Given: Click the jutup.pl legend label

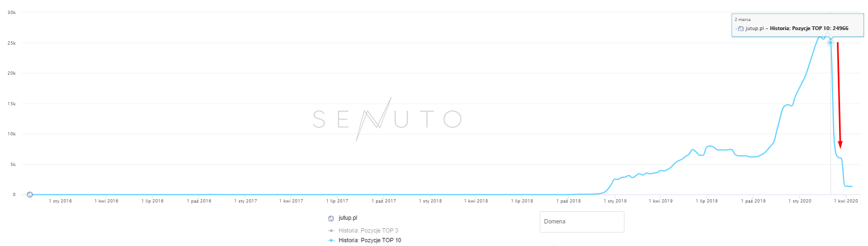Looking at the screenshot, I should [x=348, y=218].
